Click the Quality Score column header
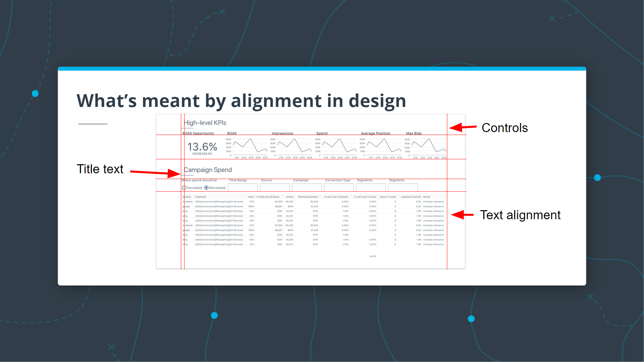Viewport: 644px width, 362px height. (x=387, y=197)
